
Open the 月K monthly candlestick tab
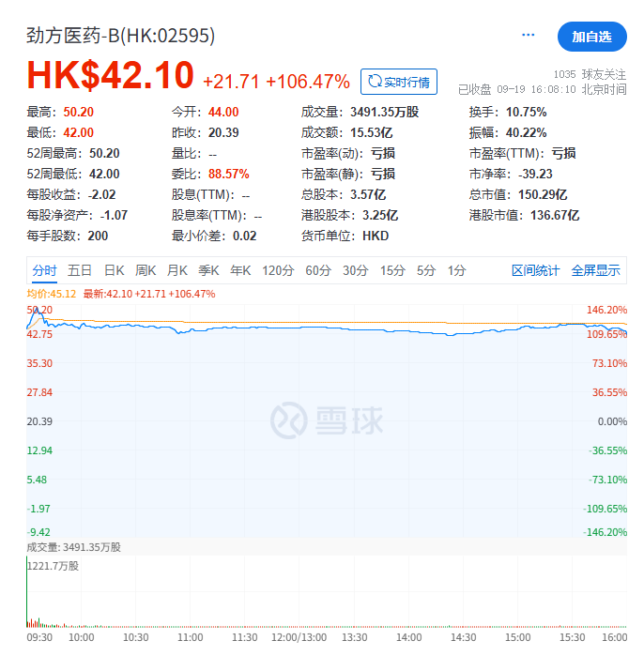click(177, 270)
